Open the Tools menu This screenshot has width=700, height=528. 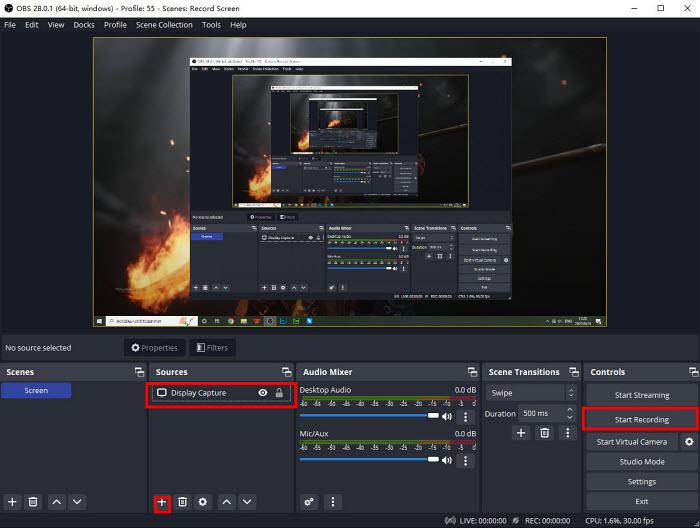(x=211, y=25)
